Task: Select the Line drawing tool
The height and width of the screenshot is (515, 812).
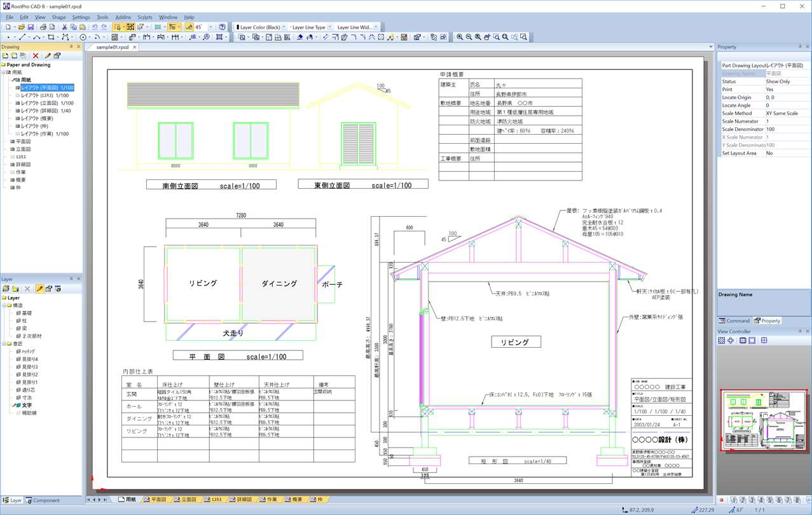Action: point(22,38)
